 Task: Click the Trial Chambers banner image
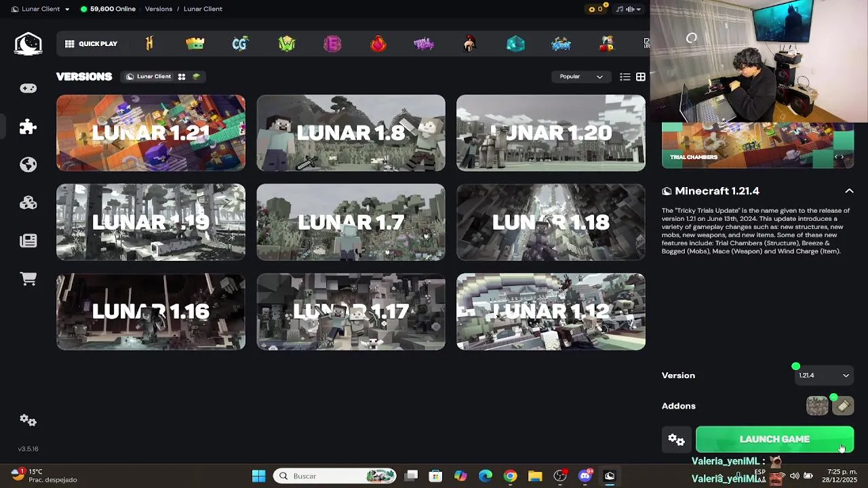[x=757, y=145]
